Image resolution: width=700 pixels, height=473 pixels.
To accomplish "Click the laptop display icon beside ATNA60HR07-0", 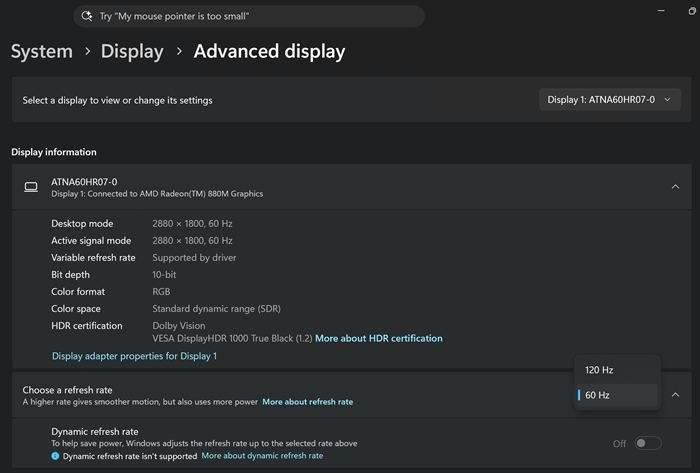I will [31, 187].
